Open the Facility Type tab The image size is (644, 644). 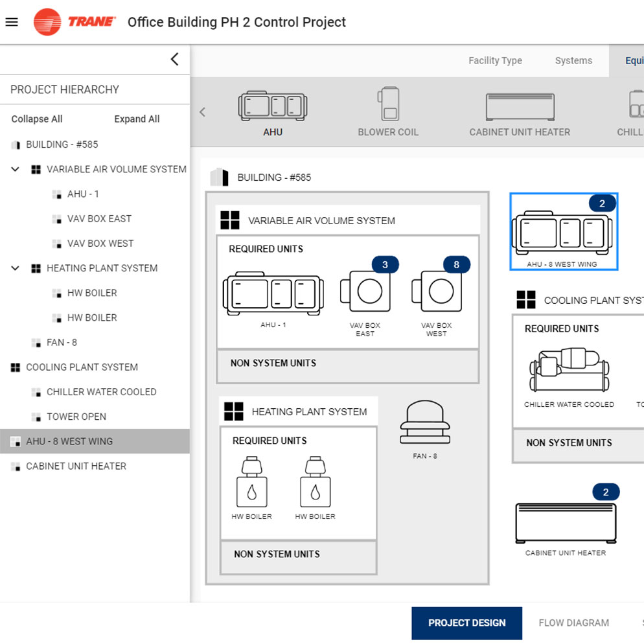[x=495, y=60]
